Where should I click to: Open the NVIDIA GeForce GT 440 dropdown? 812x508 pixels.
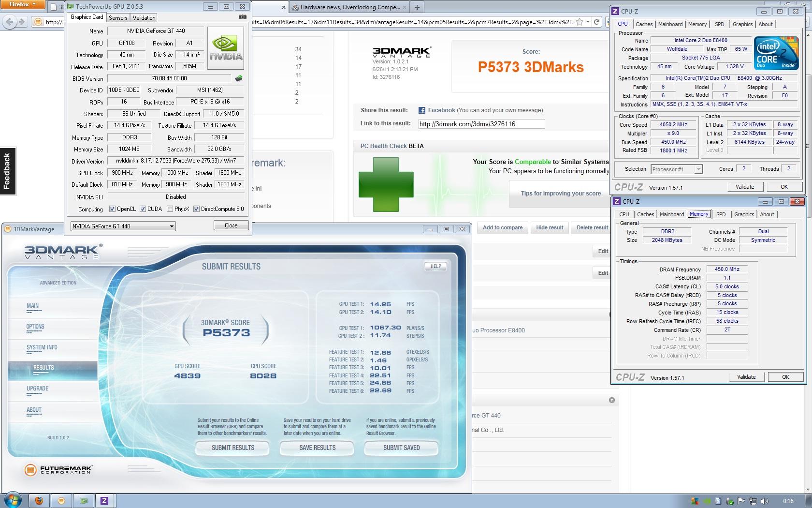pyautogui.click(x=123, y=226)
